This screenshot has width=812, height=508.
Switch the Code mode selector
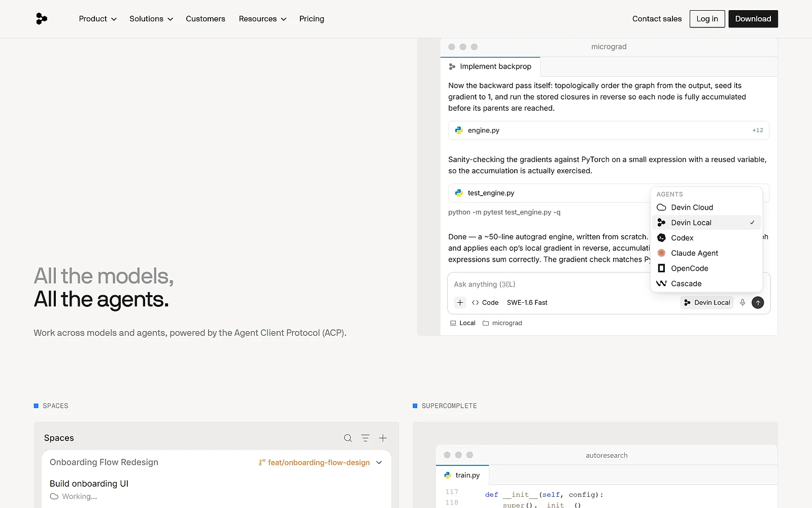pyautogui.click(x=485, y=302)
